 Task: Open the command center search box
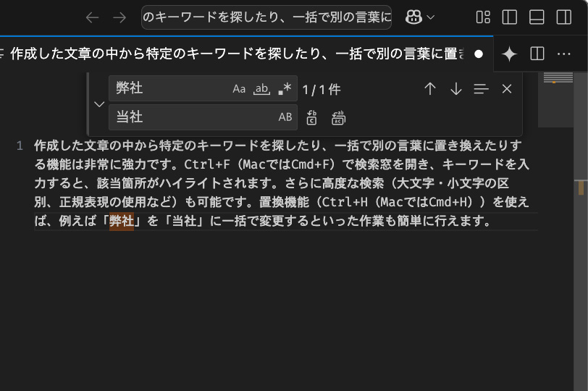click(x=266, y=17)
